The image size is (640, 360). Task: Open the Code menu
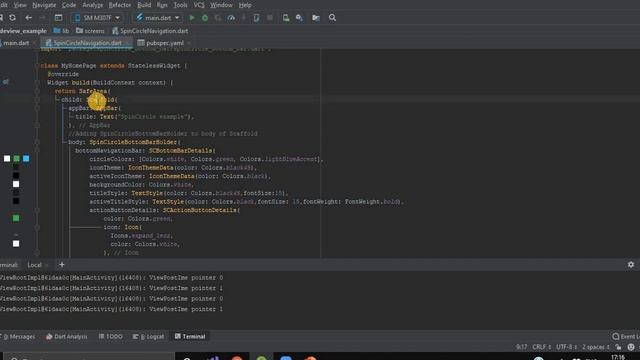click(69, 5)
